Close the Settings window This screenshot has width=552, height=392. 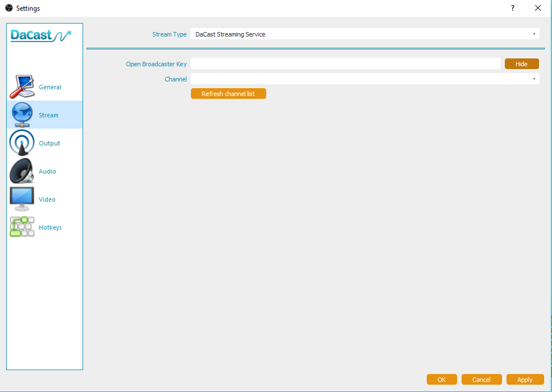point(538,8)
